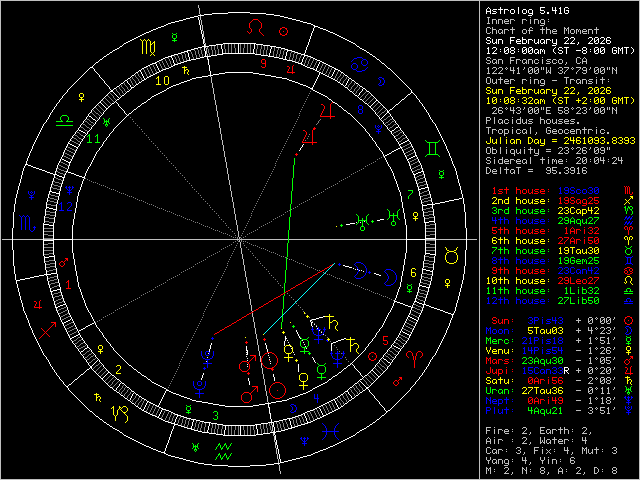Select house number 3 on the chart wheel
The width and height of the screenshot is (640, 480).
coord(214,415)
